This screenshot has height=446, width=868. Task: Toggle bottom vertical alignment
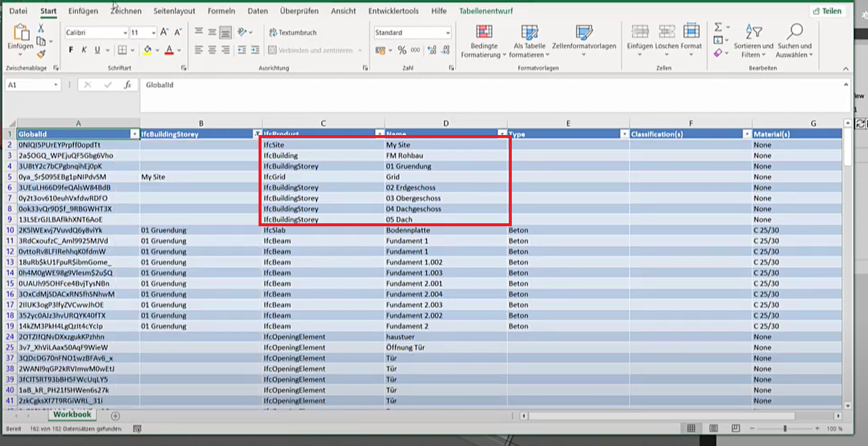225,33
